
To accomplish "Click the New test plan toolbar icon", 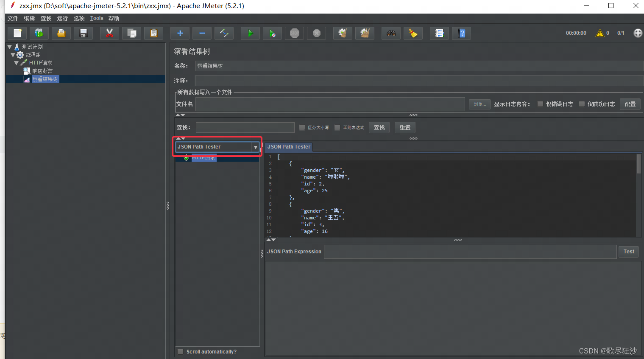I will tap(17, 33).
